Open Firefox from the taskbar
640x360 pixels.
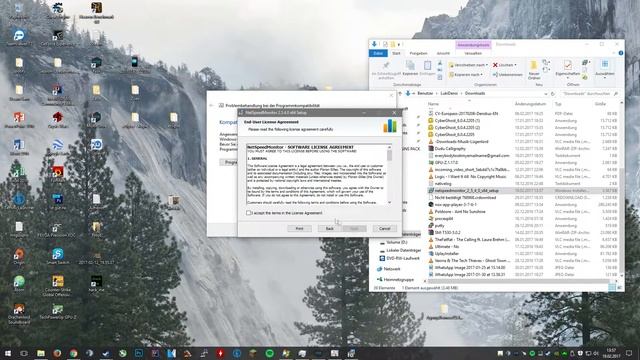57,353
